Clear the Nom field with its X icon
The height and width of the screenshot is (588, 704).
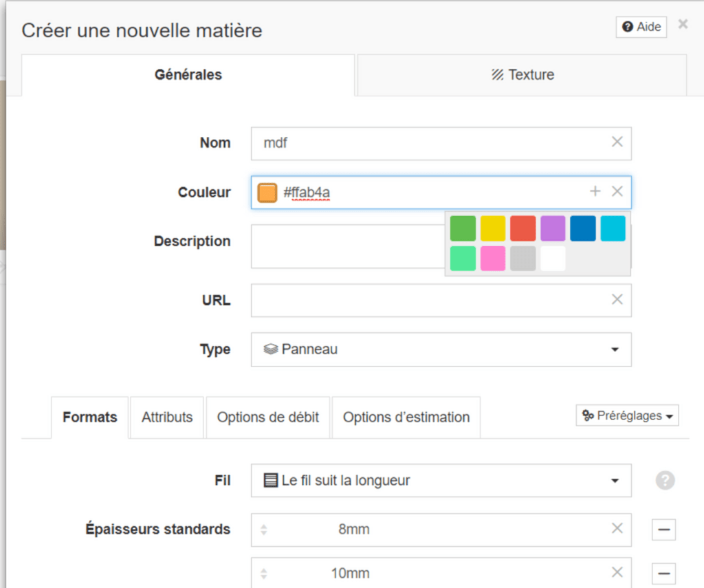(617, 142)
